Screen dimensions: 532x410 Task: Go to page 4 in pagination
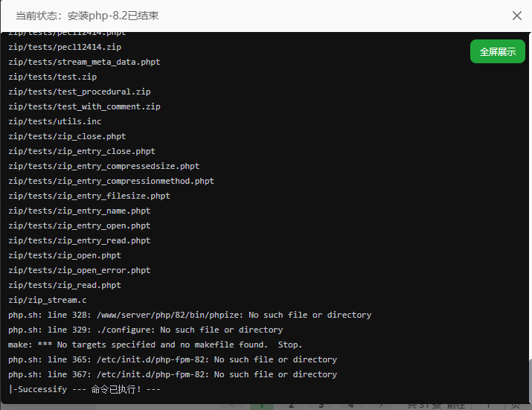(350, 406)
